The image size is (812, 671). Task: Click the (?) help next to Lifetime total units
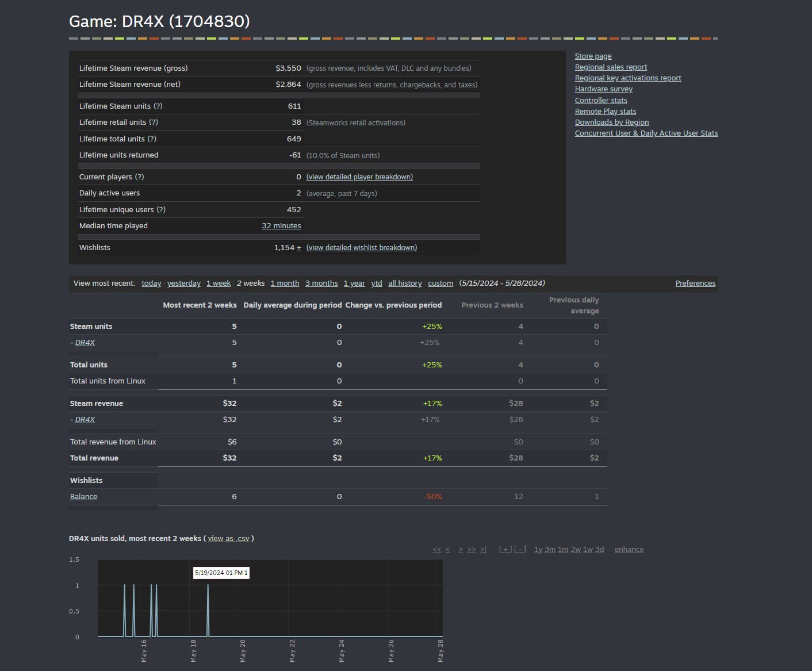click(152, 139)
